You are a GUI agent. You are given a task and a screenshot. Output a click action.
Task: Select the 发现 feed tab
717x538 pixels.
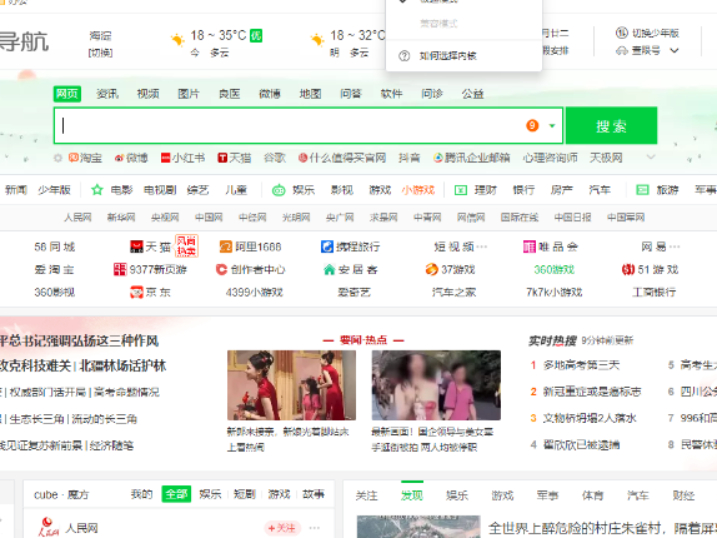(x=412, y=495)
